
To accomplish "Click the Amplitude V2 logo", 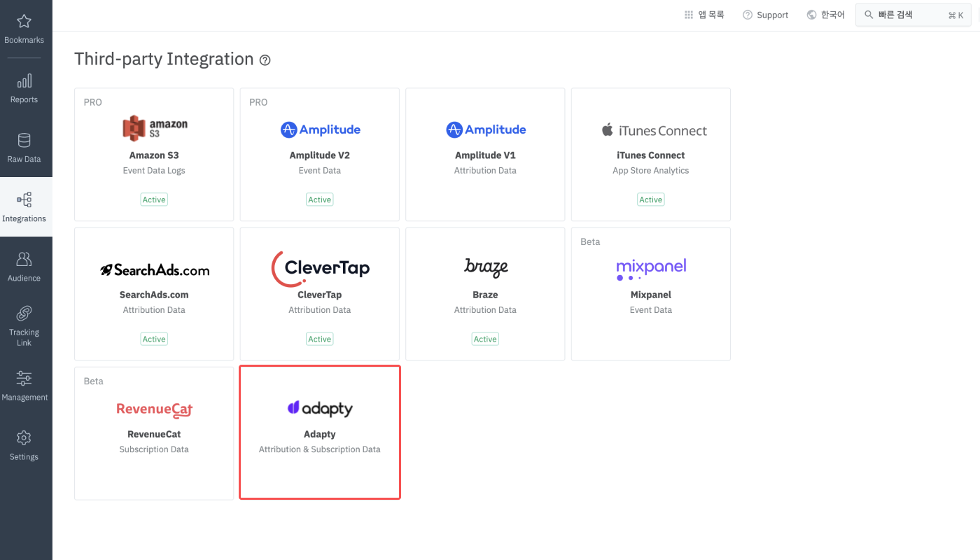I will tap(320, 129).
